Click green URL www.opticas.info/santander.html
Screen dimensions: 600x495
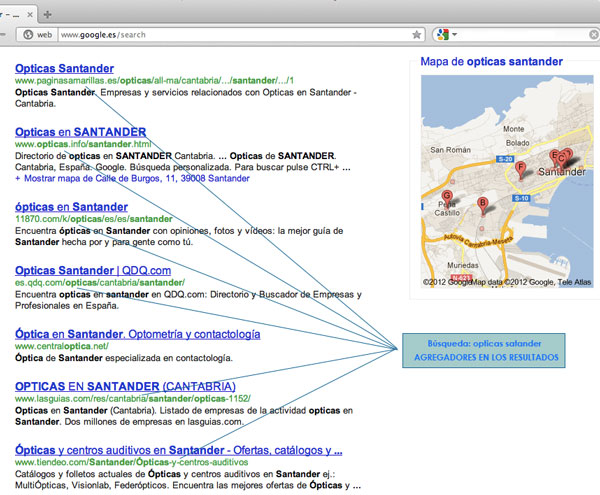pyautogui.click(x=83, y=144)
